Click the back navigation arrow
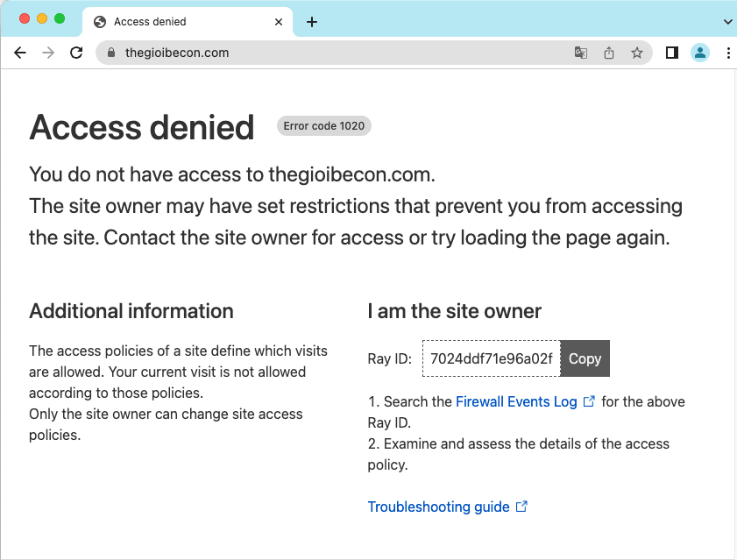 click(x=19, y=53)
